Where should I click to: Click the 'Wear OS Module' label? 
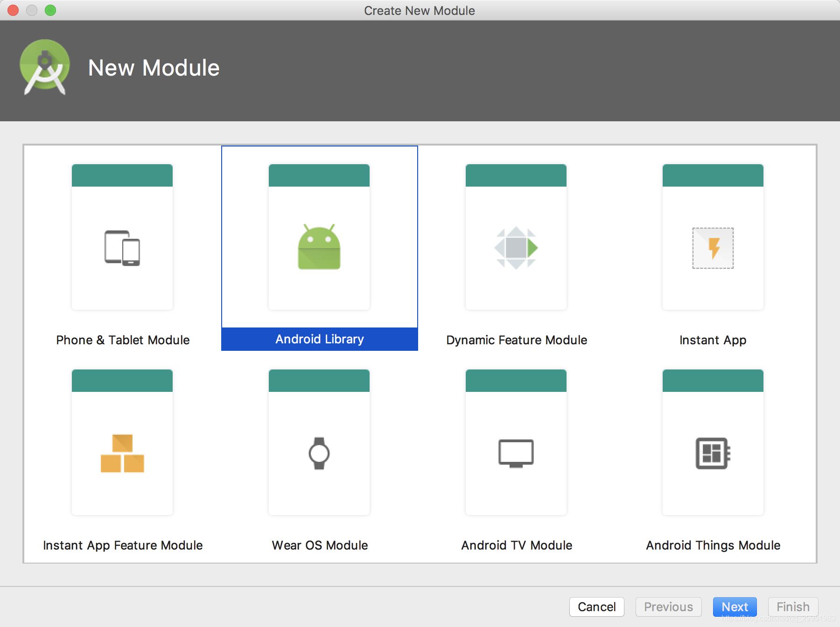[x=320, y=545]
